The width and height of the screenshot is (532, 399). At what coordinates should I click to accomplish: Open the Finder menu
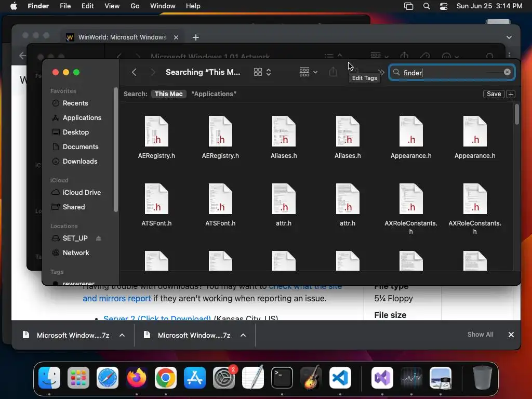38,6
